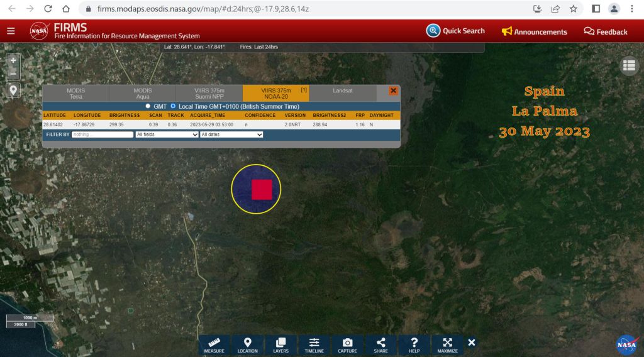Zoom in on the map
The height and width of the screenshot is (357, 644).
tap(13, 60)
